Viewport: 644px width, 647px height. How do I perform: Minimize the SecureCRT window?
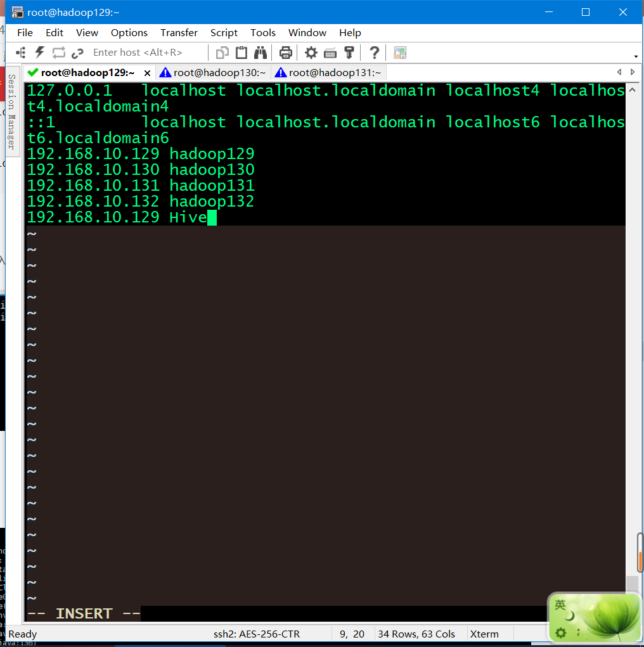549,12
